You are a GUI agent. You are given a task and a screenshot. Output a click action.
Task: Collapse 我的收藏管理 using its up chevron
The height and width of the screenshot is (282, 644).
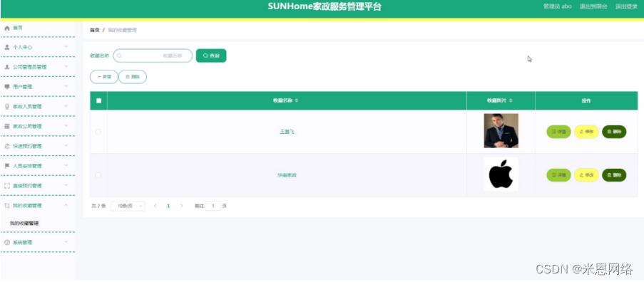[66, 205]
